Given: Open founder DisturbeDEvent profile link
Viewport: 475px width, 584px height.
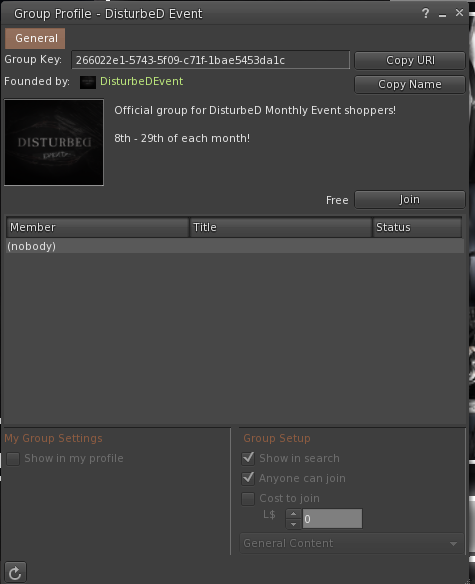Looking at the screenshot, I should [x=142, y=82].
